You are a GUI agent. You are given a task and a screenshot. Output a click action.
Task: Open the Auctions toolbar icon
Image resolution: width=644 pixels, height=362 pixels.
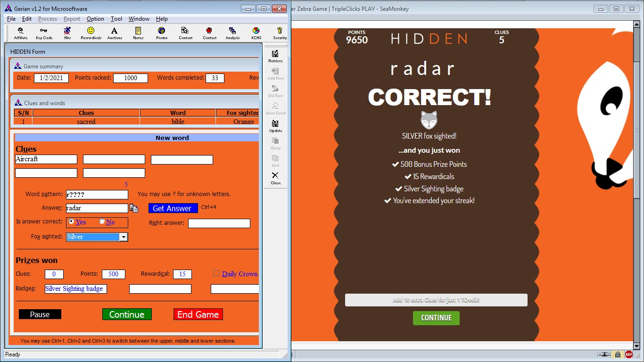point(115,33)
